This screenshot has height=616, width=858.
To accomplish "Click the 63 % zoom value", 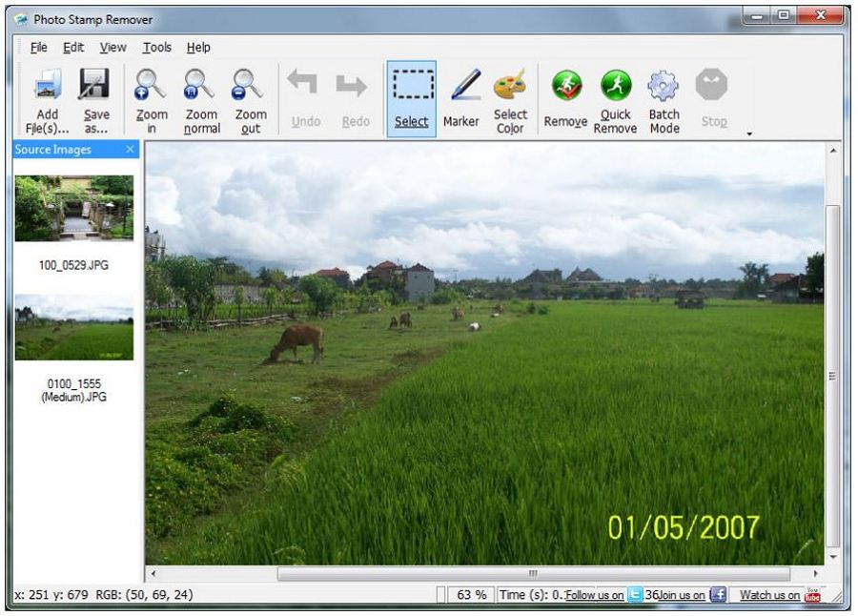I will (x=471, y=595).
